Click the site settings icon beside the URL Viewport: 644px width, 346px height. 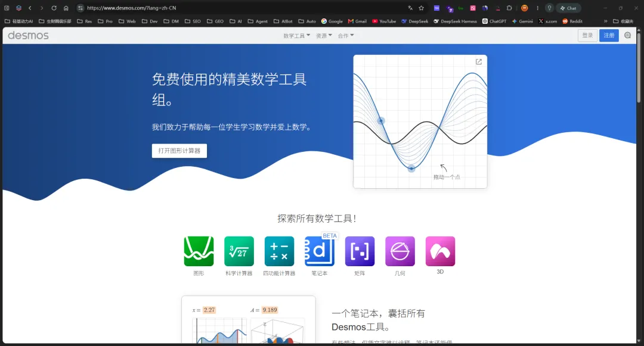point(80,8)
